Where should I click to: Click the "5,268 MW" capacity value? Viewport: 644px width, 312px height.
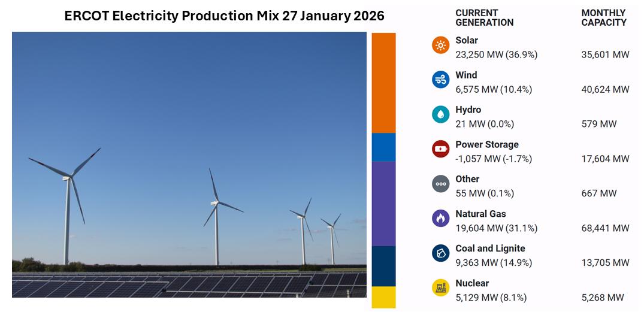pyautogui.click(x=603, y=298)
